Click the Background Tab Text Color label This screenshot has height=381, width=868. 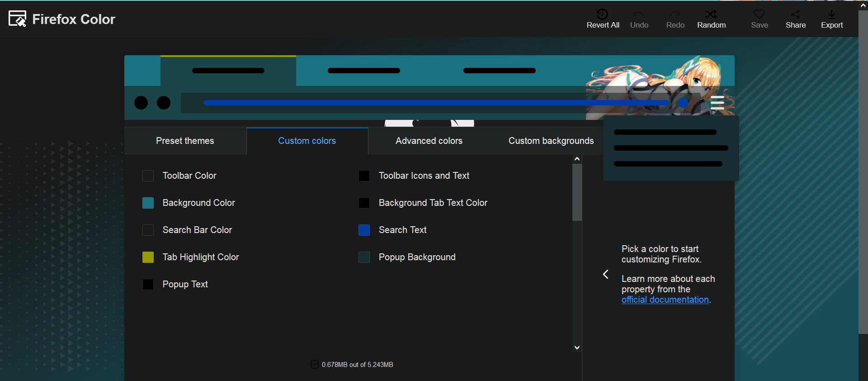pos(433,203)
